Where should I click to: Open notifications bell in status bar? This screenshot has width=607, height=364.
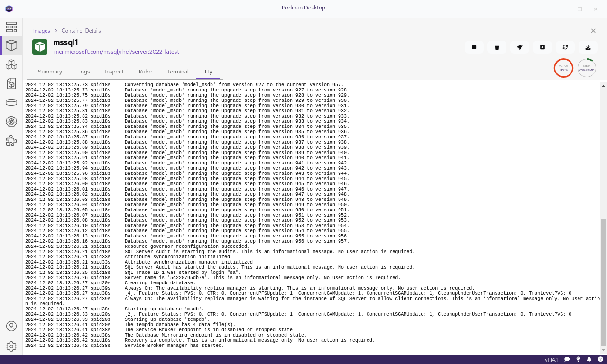click(x=589, y=360)
